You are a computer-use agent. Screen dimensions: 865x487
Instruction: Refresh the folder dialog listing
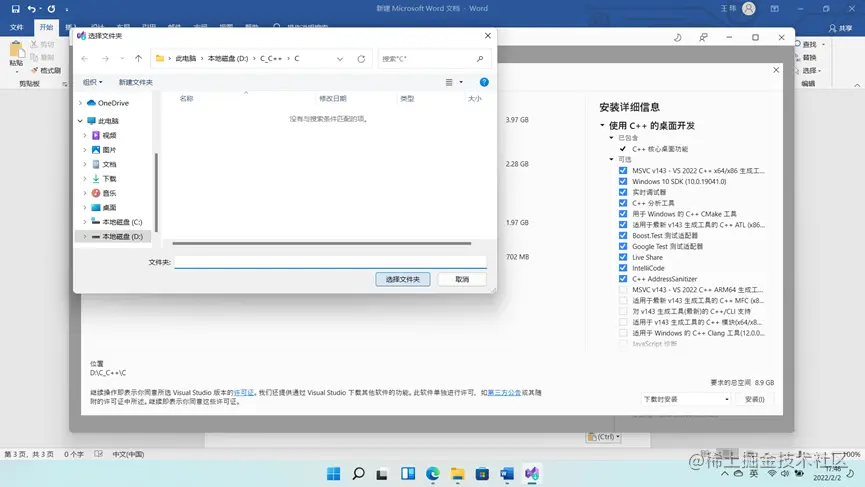coord(361,58)
